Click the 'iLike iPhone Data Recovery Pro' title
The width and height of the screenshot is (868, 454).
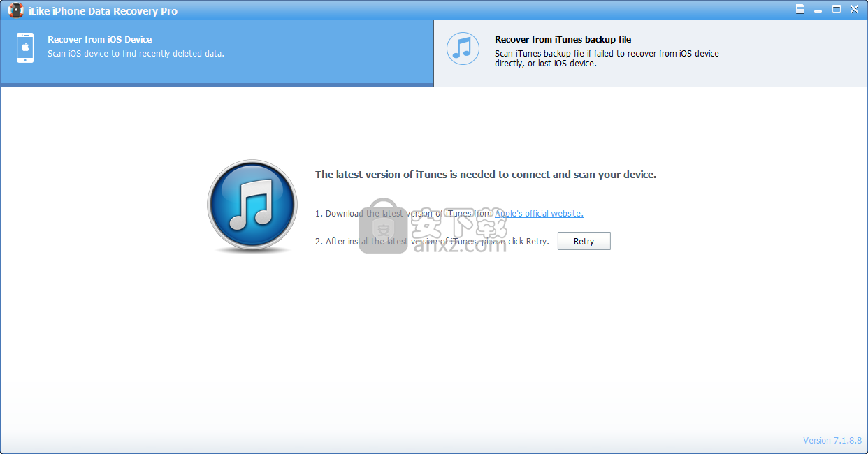tap(103, 11)
